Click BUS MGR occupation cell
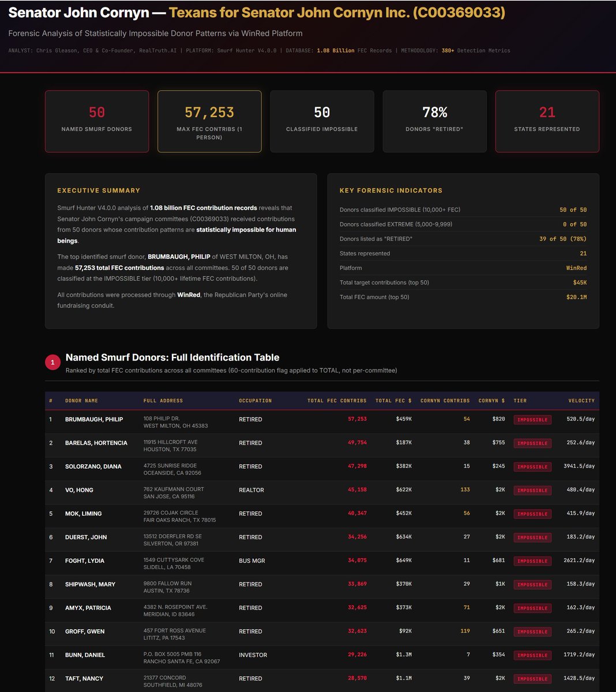 (x=252, y=561)
